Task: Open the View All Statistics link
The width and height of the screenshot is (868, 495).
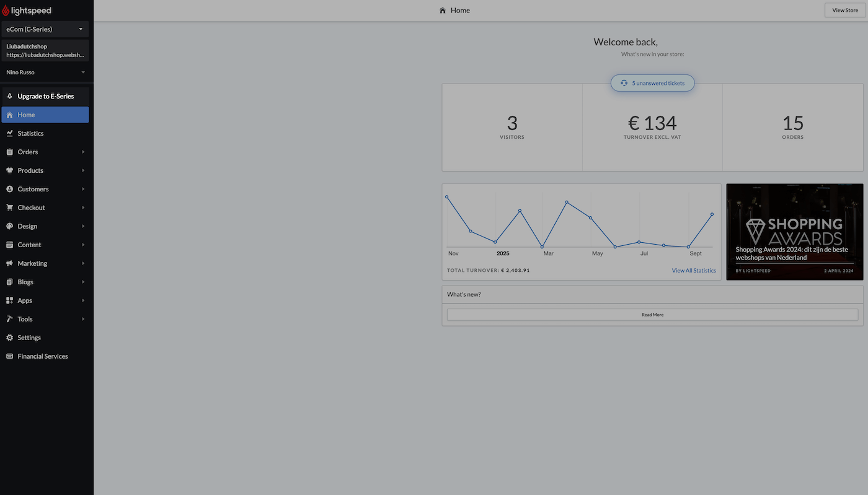Action: click(693, 271)
